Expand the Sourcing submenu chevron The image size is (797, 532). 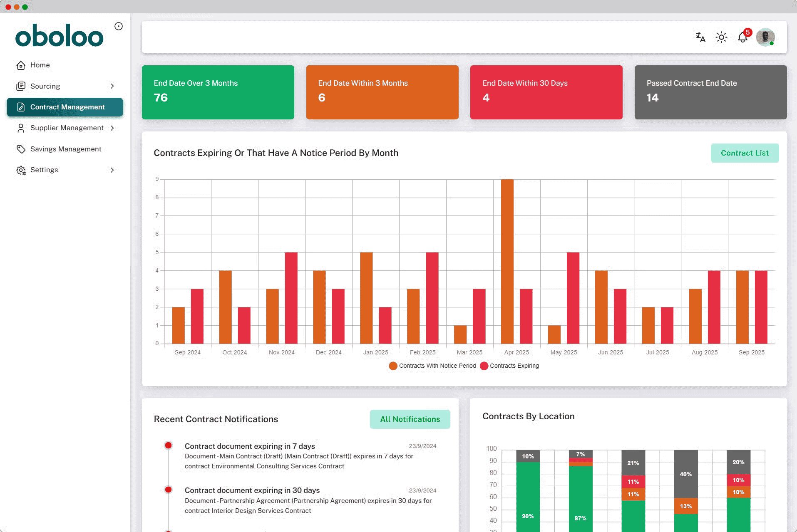pyautogui.click(x=112, y=86)
